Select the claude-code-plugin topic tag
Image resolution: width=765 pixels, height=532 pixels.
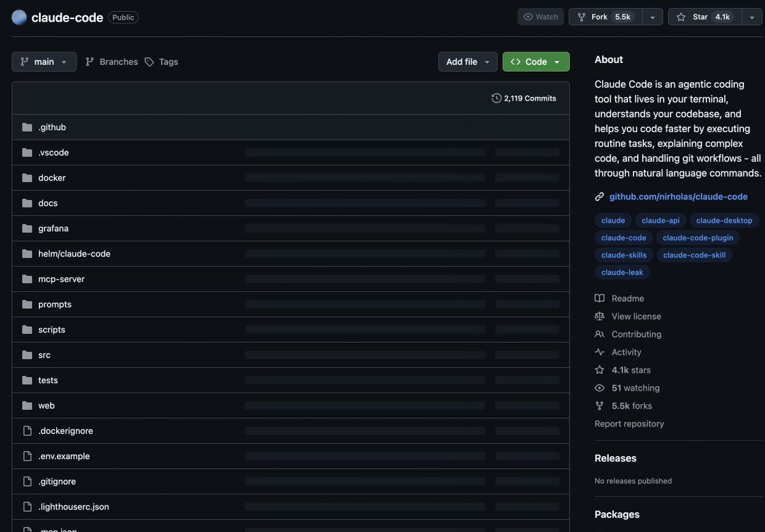(698, 238)
